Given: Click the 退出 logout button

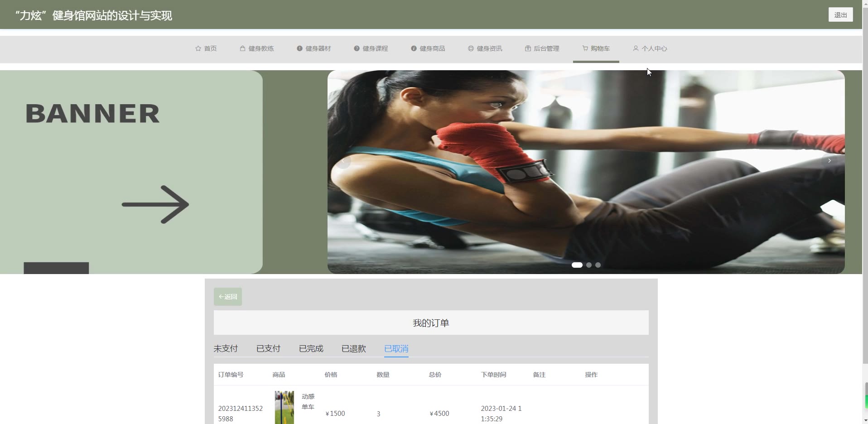Looking at the screenshot, I should pyautogui.click(x=840, y=14).
